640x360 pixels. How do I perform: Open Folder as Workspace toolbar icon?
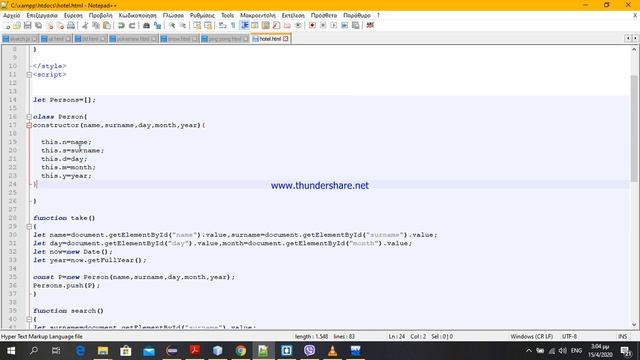click(x=287, y=25)
